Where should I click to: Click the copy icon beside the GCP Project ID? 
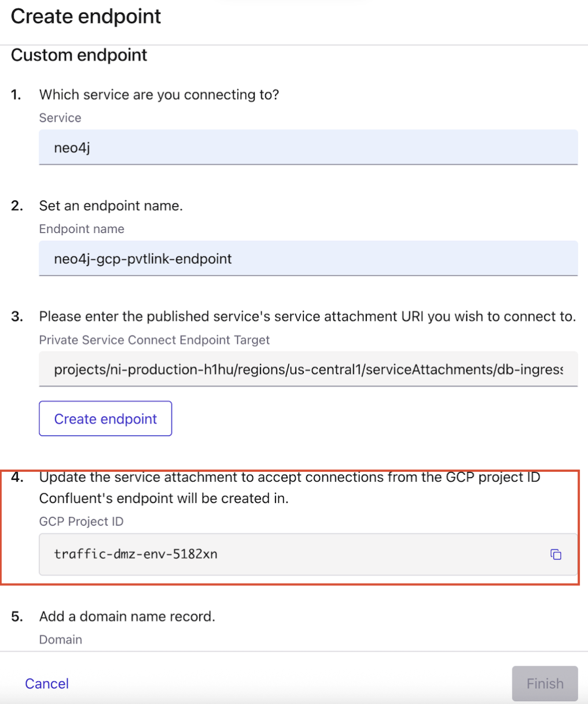click(x=556, y=554)
